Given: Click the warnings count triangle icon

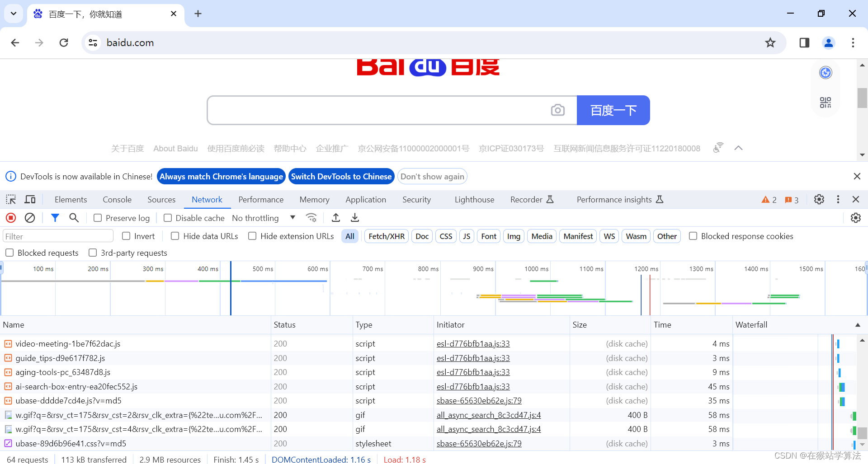Looking at the screenshot, I should pos(765,200).
